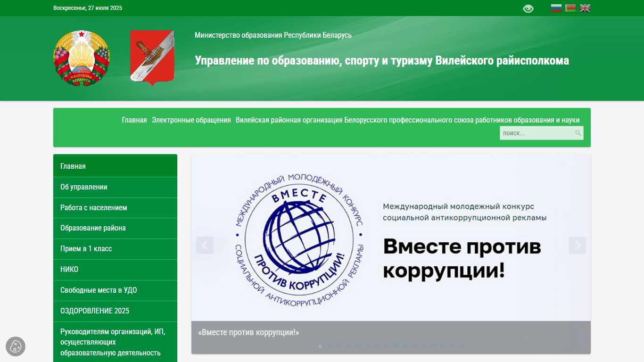Image resolution: width=644 pixels, height=362 pixels.
Task: Select the first active slider dot
Action: tap(320, 346)
